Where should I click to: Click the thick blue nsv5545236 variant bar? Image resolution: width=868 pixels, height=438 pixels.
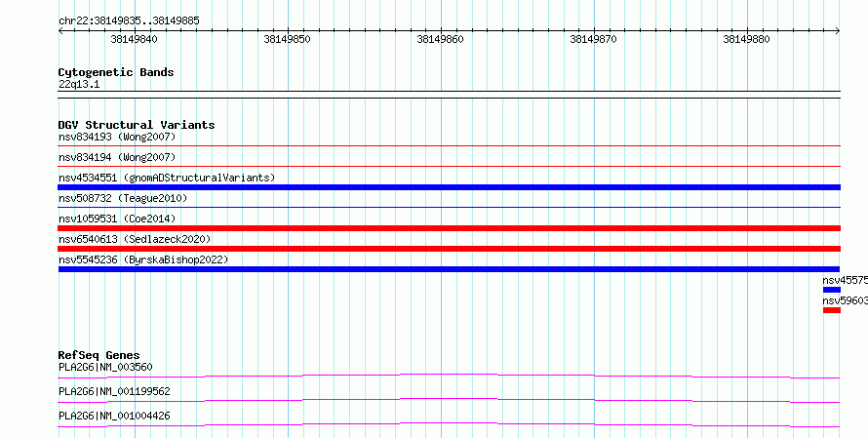coord(449,269)
